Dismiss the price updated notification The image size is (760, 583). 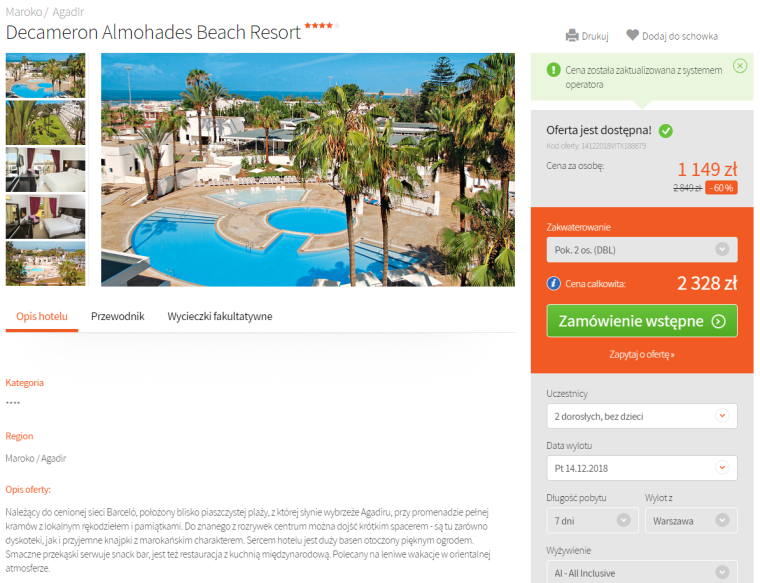coord(740,65)
